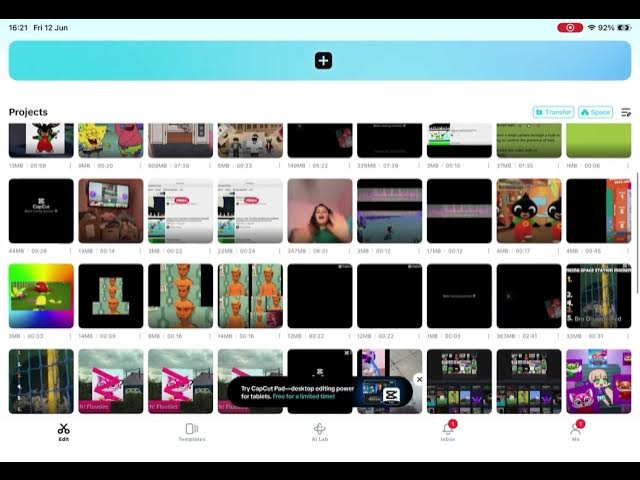Open the SpongeBob and Patrick project thumbnail
Viewport: 640px width, 480px height.
(111, 140)
